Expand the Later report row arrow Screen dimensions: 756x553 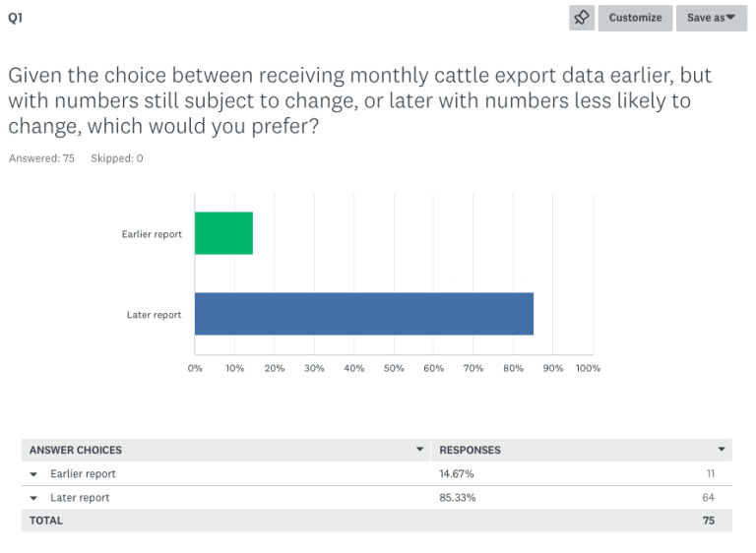[33, 498]
